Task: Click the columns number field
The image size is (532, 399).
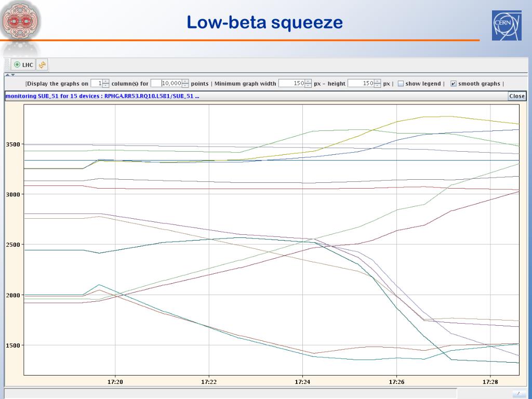Action: 96,84
